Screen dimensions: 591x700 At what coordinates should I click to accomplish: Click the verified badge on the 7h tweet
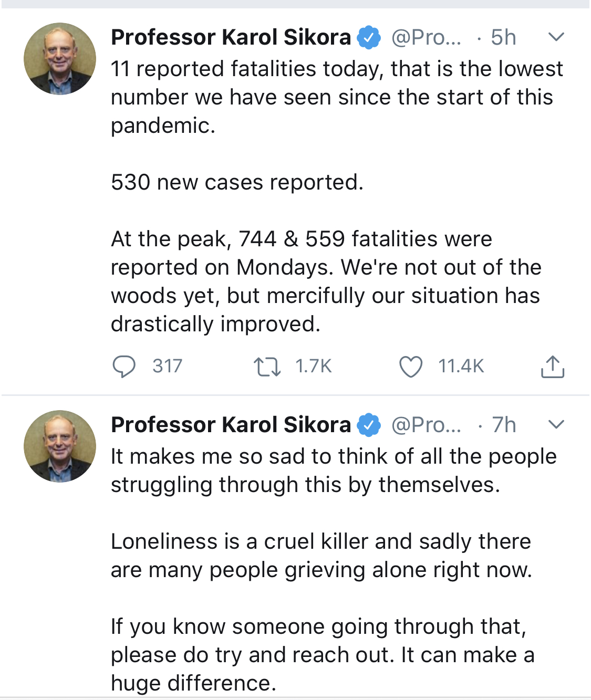tap(369, 425)
